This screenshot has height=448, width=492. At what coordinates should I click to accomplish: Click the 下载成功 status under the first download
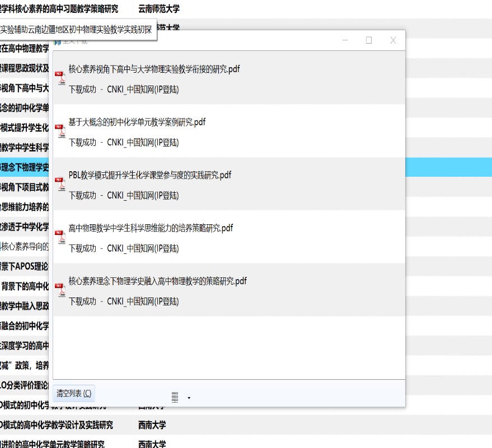82,89
